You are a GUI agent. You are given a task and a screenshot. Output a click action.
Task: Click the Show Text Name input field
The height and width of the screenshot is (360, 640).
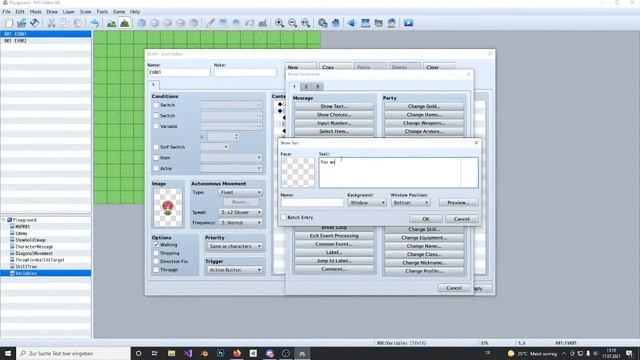(x=312, y=202)
